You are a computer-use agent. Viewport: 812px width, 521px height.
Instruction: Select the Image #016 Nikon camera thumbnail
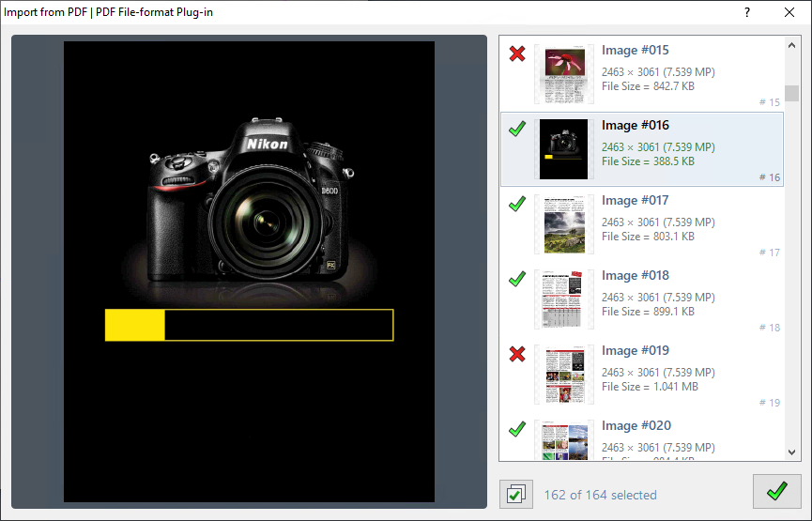tap(563, 148)
